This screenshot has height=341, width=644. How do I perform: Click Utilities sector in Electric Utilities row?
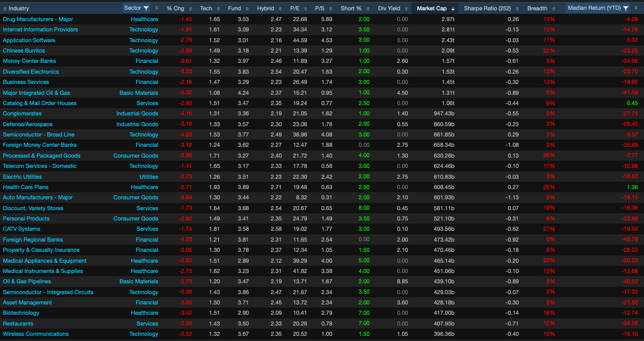click(149, 177)
